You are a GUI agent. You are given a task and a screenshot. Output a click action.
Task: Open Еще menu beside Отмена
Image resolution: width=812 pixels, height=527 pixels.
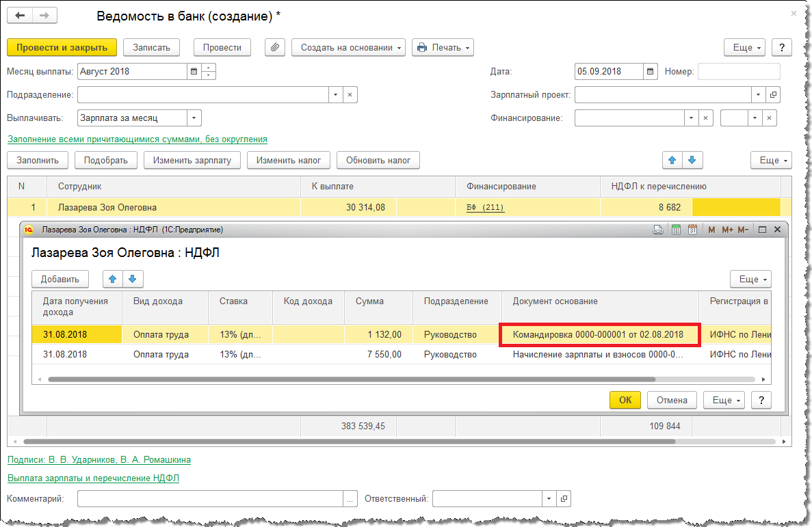(x=724, y=400)
